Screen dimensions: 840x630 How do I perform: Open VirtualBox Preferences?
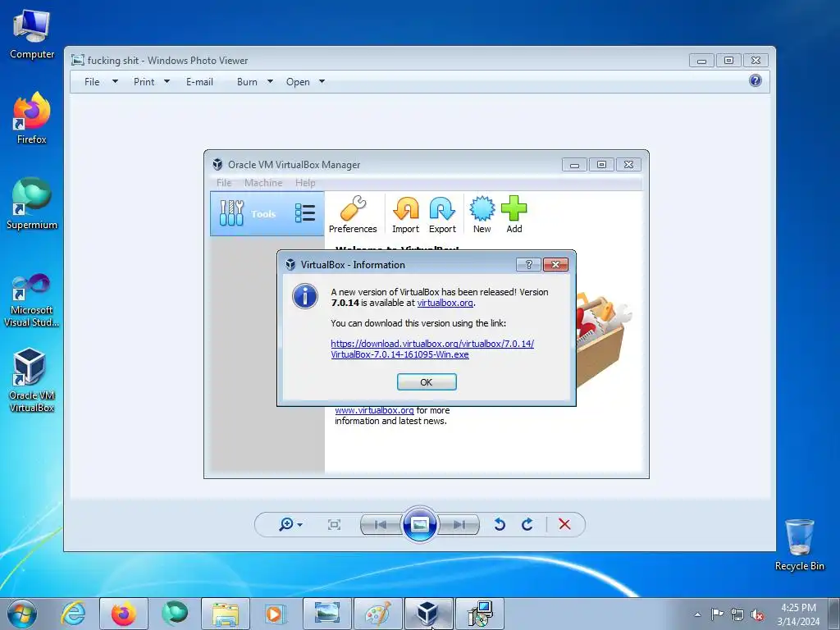(353, 215)
